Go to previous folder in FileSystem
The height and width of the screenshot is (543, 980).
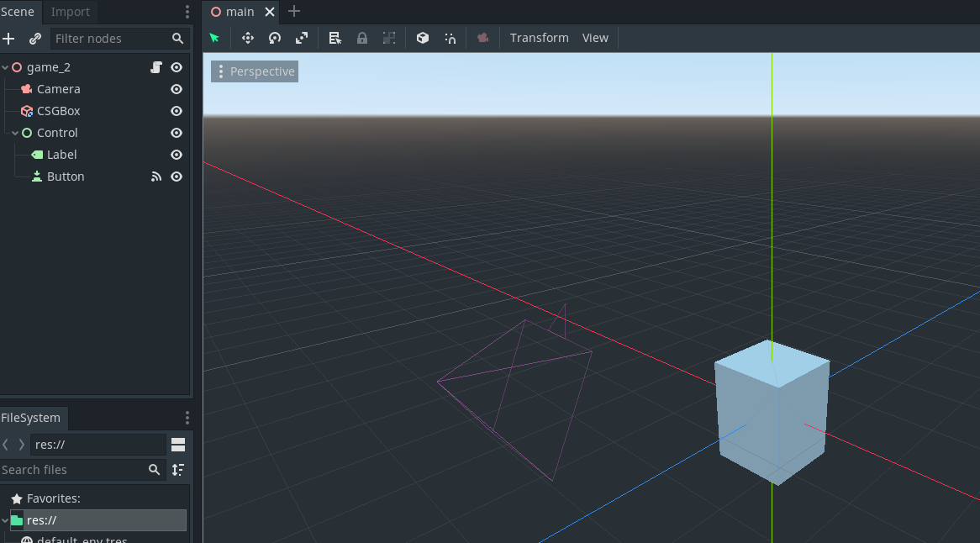pos(6,445)
